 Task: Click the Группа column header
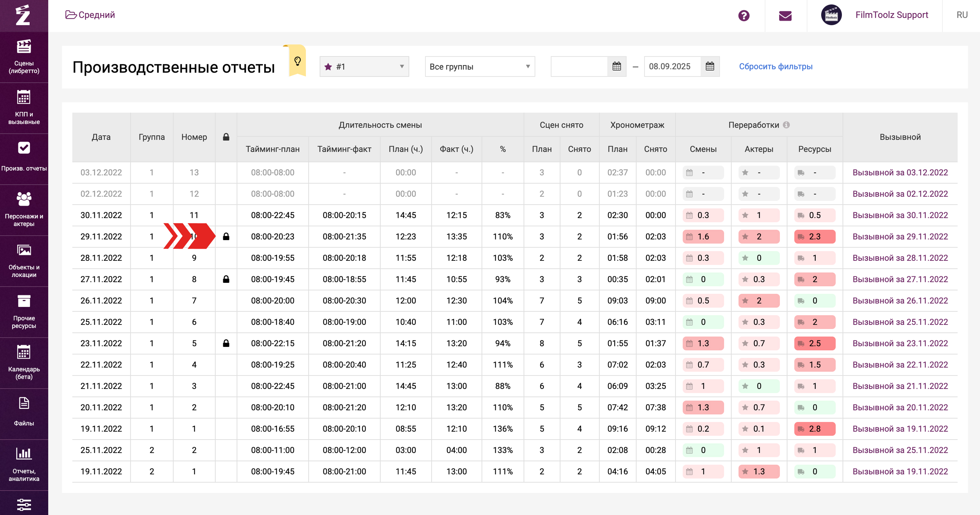pyautogui.click(x=152, y=137)
